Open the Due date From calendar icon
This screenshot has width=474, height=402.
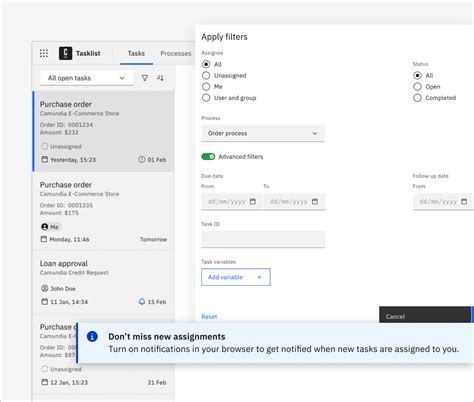click(253, 201)
